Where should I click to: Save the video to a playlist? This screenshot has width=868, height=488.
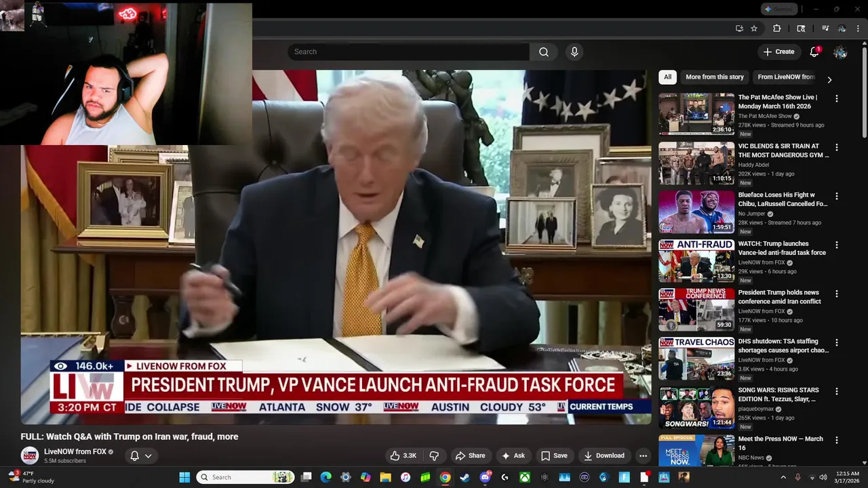tap(553, 455)
